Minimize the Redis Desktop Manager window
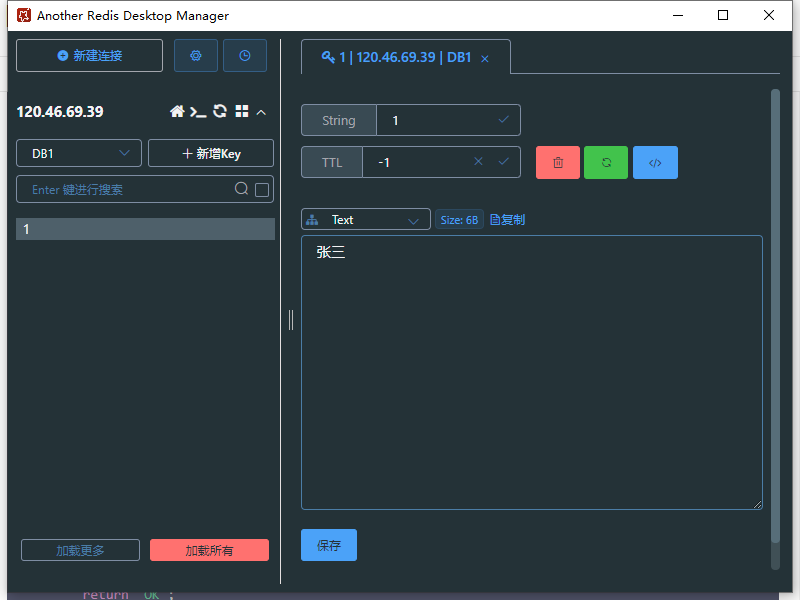800x600 pixels. click(x=678, y=15)
